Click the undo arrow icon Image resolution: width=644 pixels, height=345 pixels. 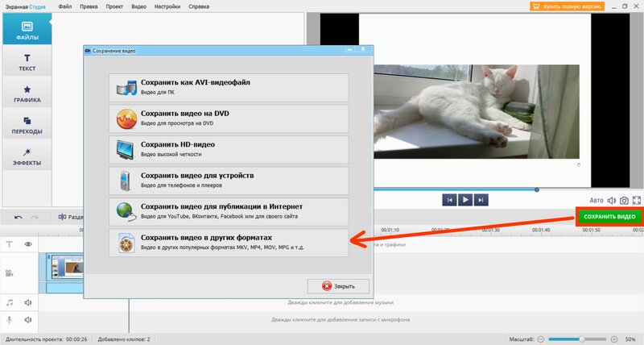(18, 217)
